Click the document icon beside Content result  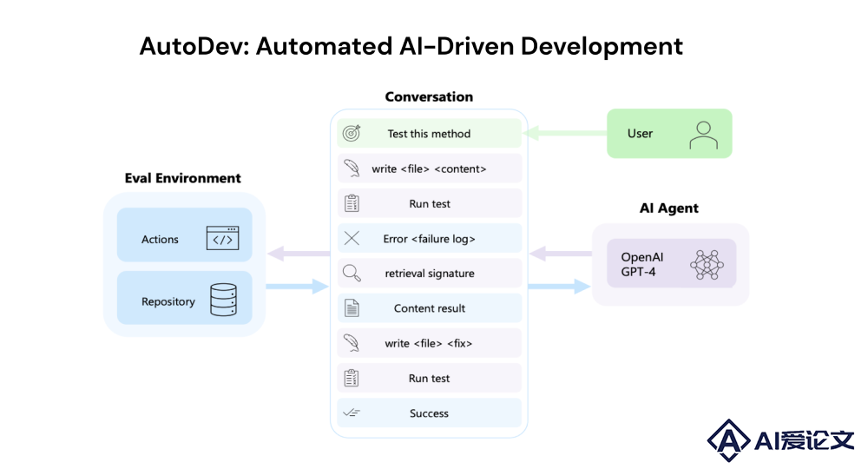352,307
